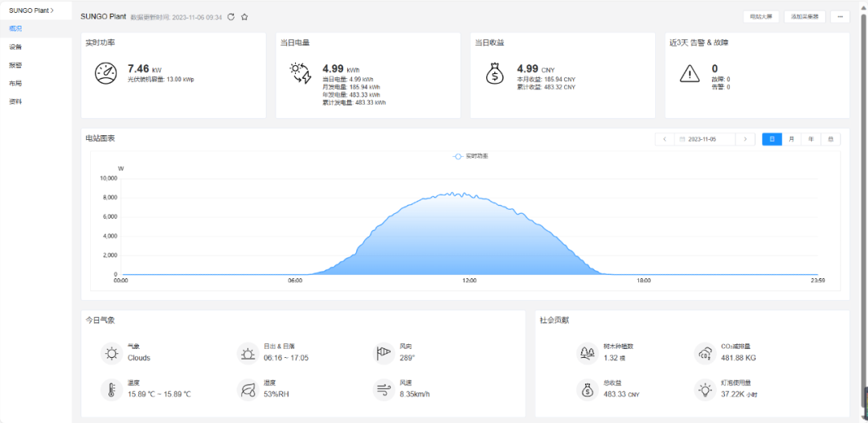Click the SUNGO Plant page title
Image resolution: width=868 pixels, height=423 pixels.
103,17
